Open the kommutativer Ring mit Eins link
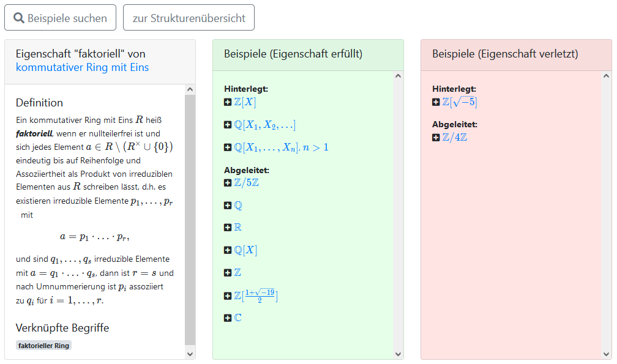 (x=82, y=67)
